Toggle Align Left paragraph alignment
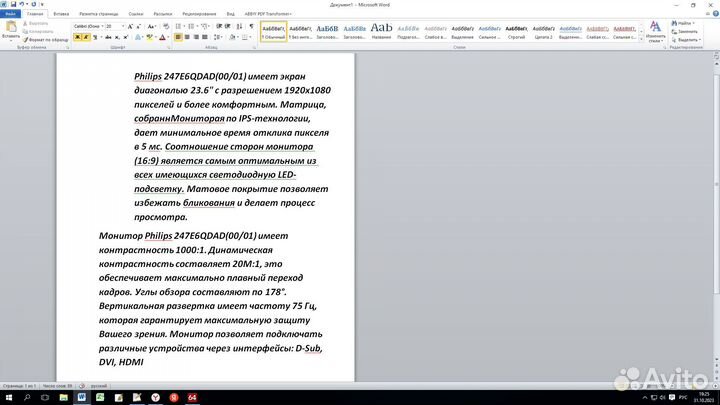 click(178, 37)
